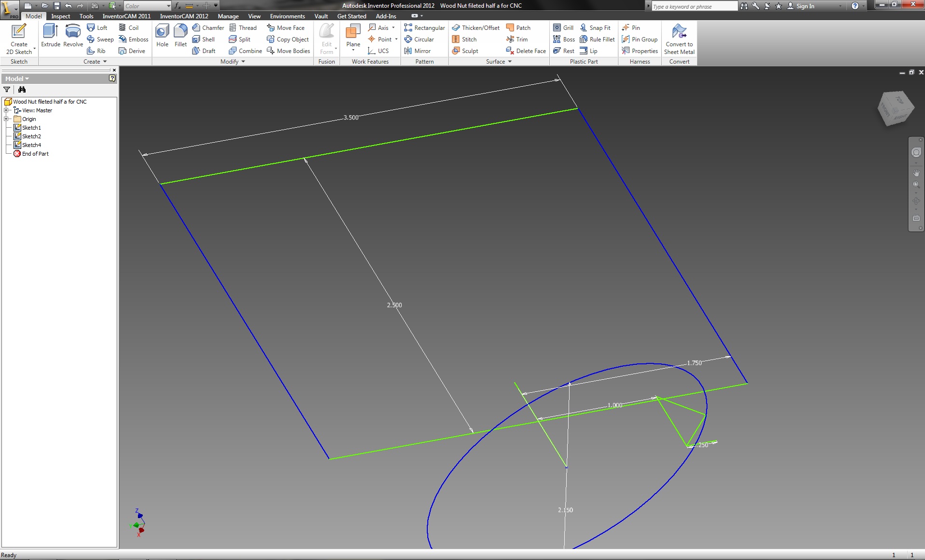Activate the Pan hand tool in navigation bar
This screenshot has width=925, height=560.
click(x=916, y=173)
